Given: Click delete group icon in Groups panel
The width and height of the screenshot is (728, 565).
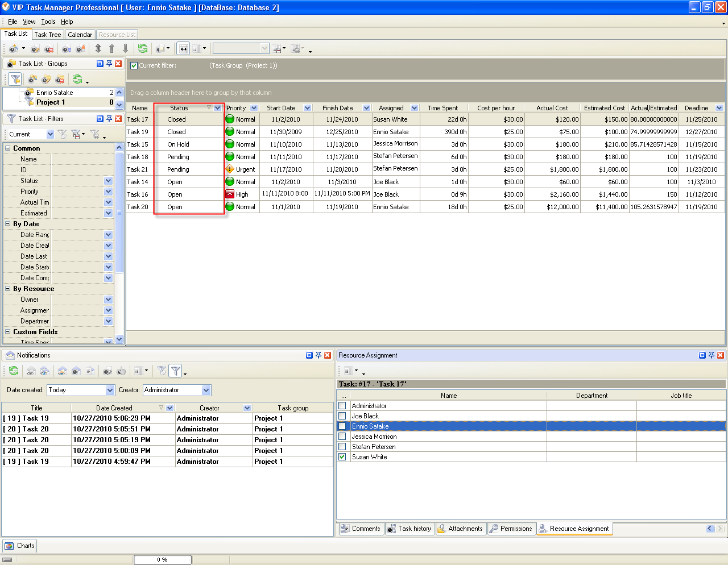Looking at the screenshot, I should click(x=60, y=79).
